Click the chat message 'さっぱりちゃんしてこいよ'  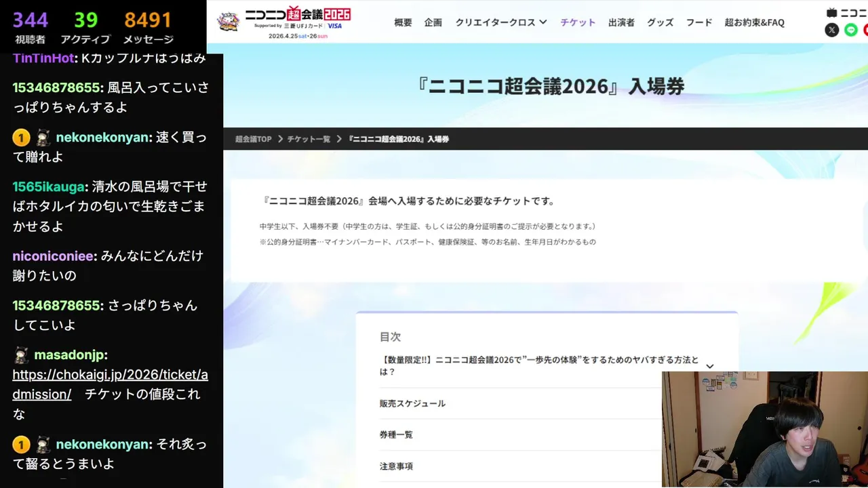click(x=105, y=315)
